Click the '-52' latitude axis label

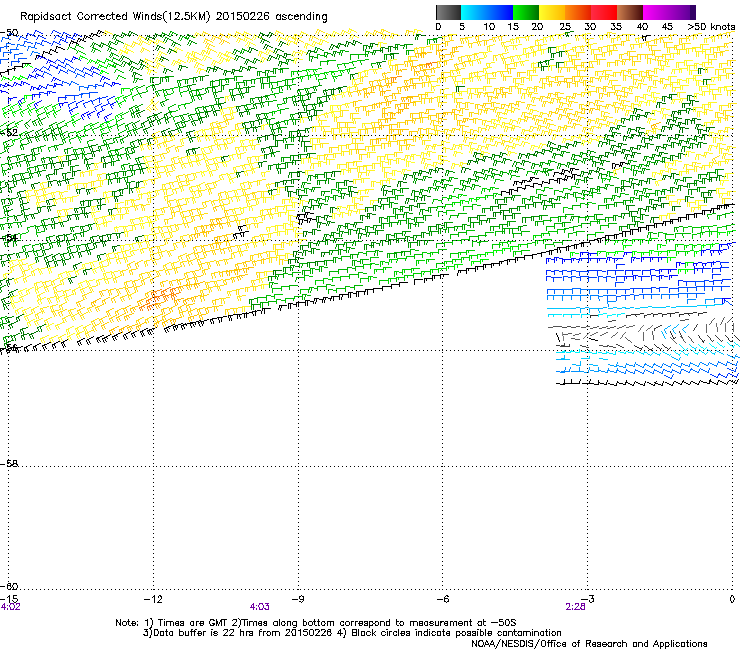pyautogui.click(x=9, y=132)
